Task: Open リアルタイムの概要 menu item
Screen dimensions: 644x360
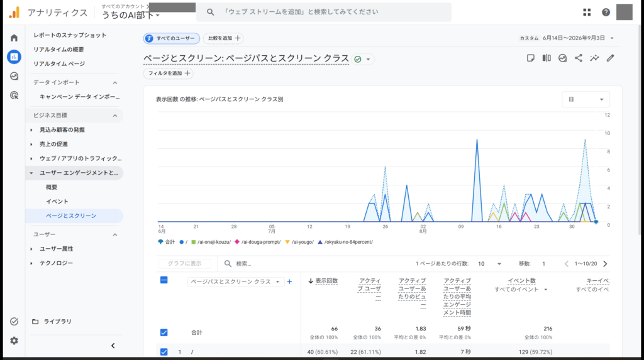Action: pos(58,50)
